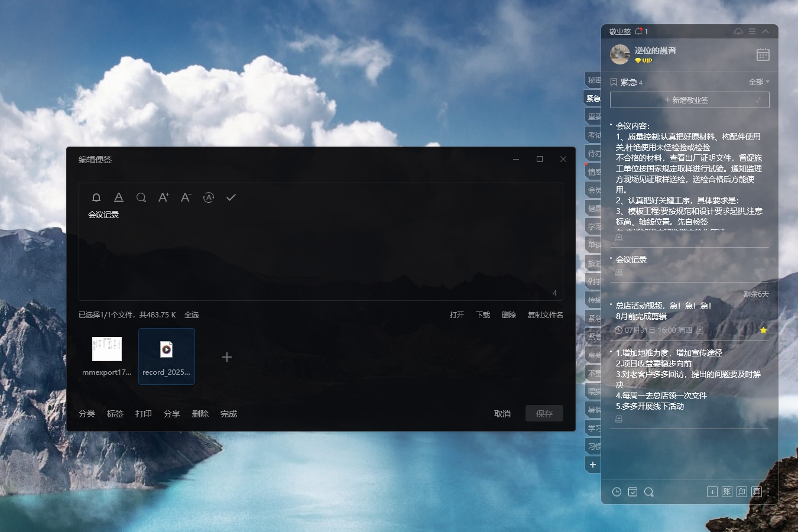Switch to the 健康 category tab

593,208
